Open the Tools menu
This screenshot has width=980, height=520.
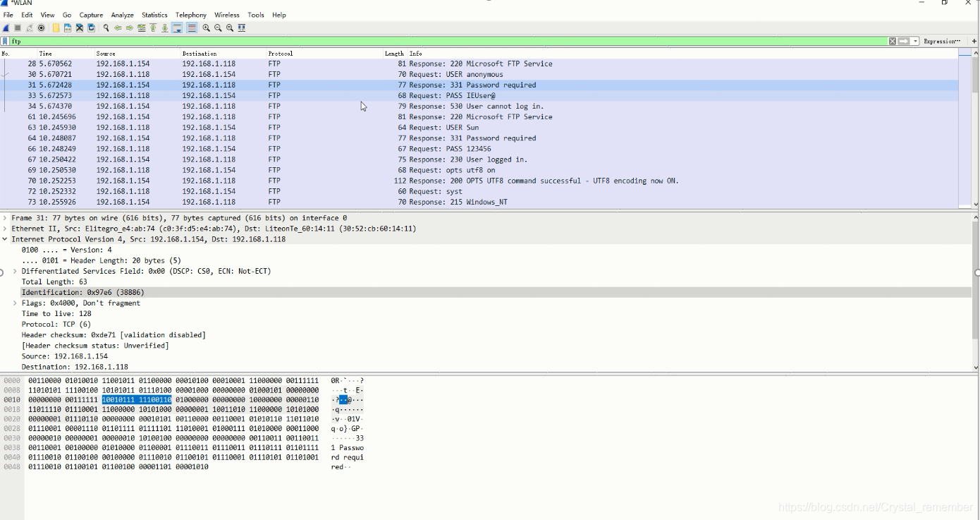point(256,15)
